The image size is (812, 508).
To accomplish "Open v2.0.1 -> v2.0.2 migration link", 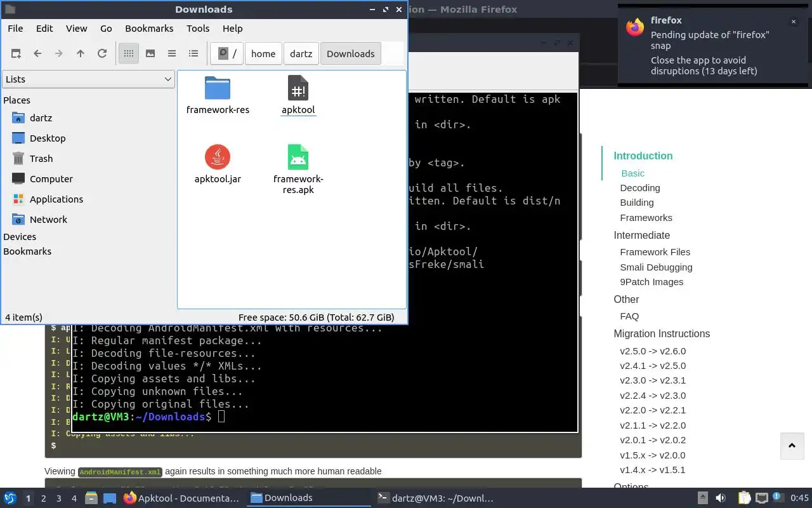I will pos(653,440).
